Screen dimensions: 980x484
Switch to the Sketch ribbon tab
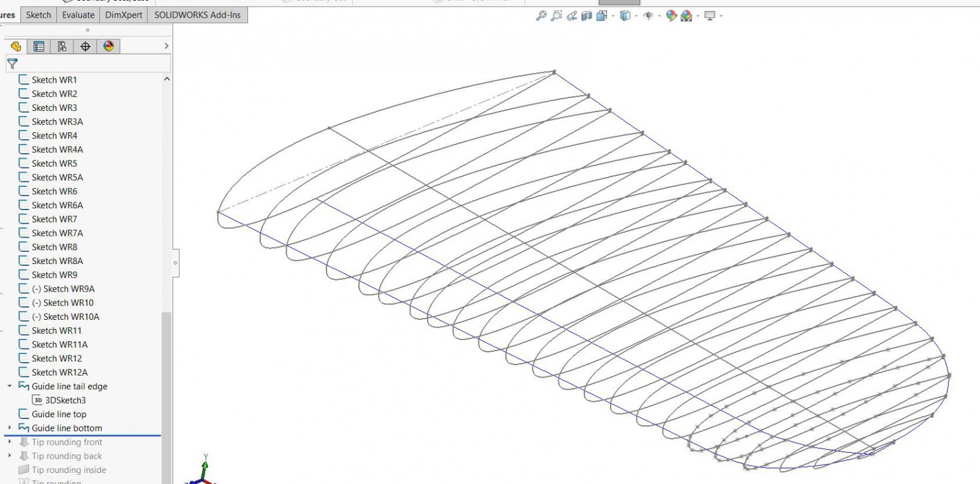coord(39,15)
